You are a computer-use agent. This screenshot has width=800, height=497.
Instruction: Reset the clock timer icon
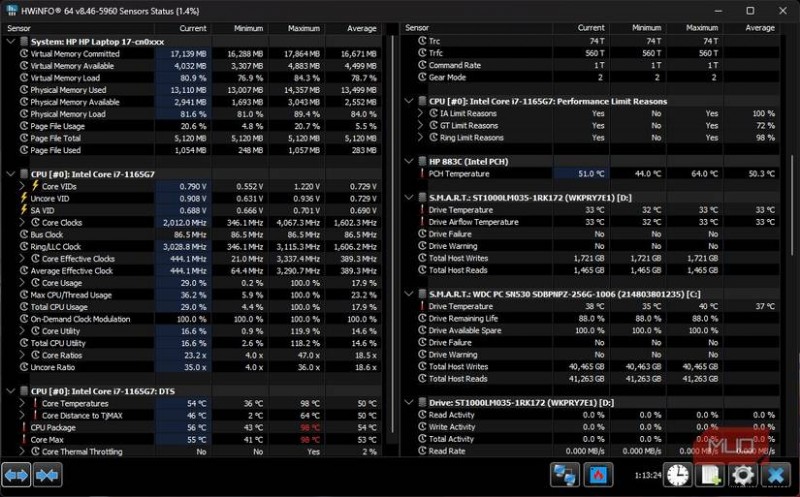[677, 475]
